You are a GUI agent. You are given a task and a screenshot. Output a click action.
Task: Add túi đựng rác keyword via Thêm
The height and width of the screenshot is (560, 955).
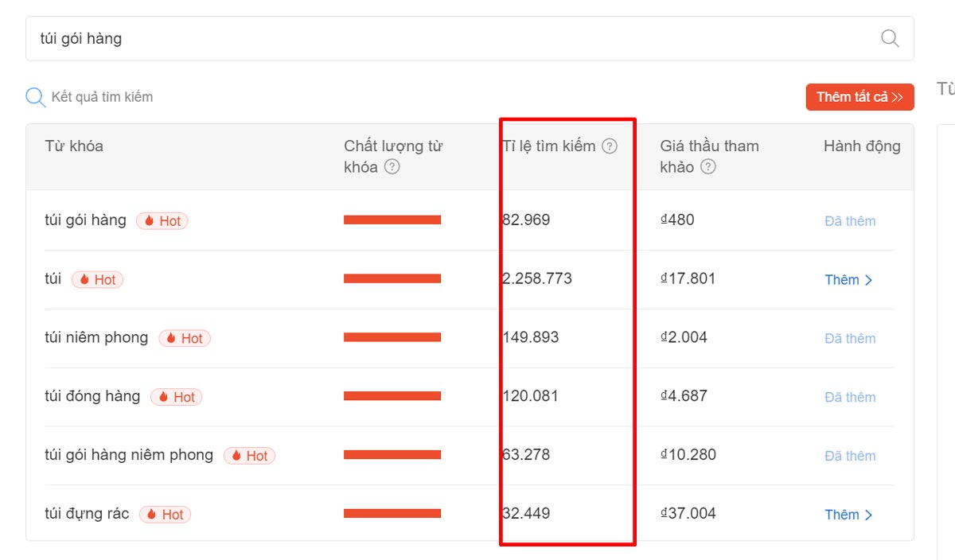click(848, 515)
